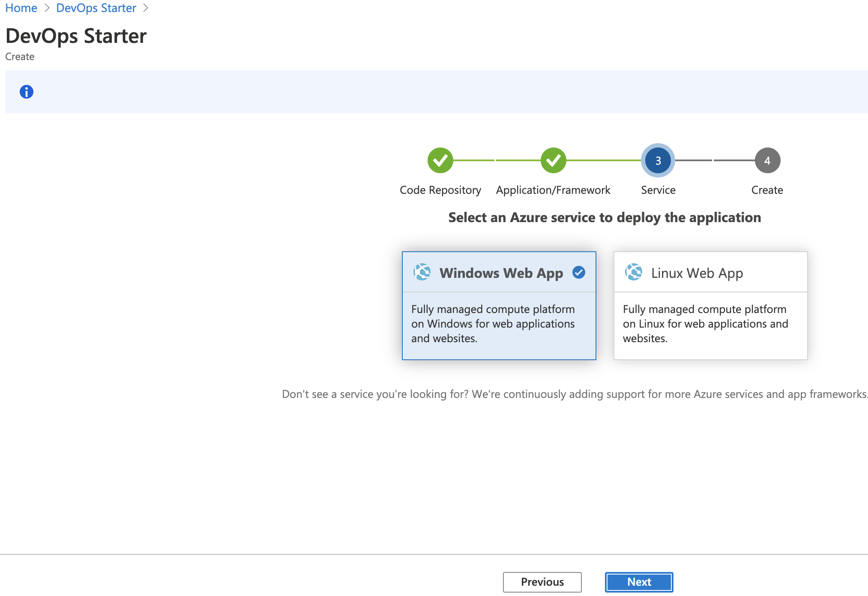Click the Code Repository green checkmark step

[x=440, y=160]
